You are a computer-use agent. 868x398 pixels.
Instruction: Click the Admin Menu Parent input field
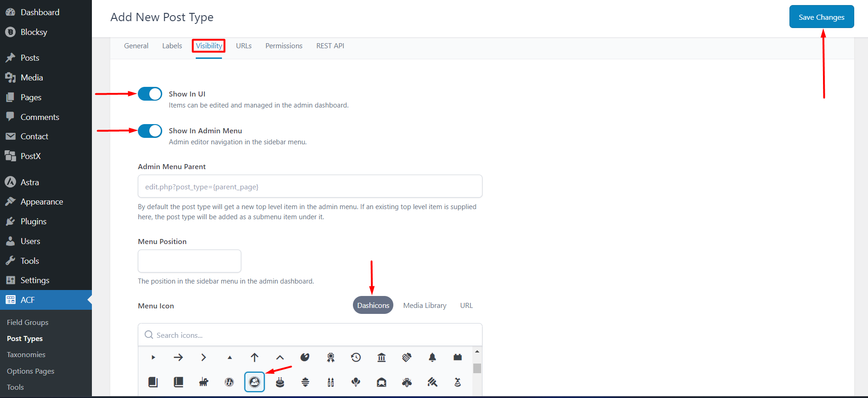point(310,187)
